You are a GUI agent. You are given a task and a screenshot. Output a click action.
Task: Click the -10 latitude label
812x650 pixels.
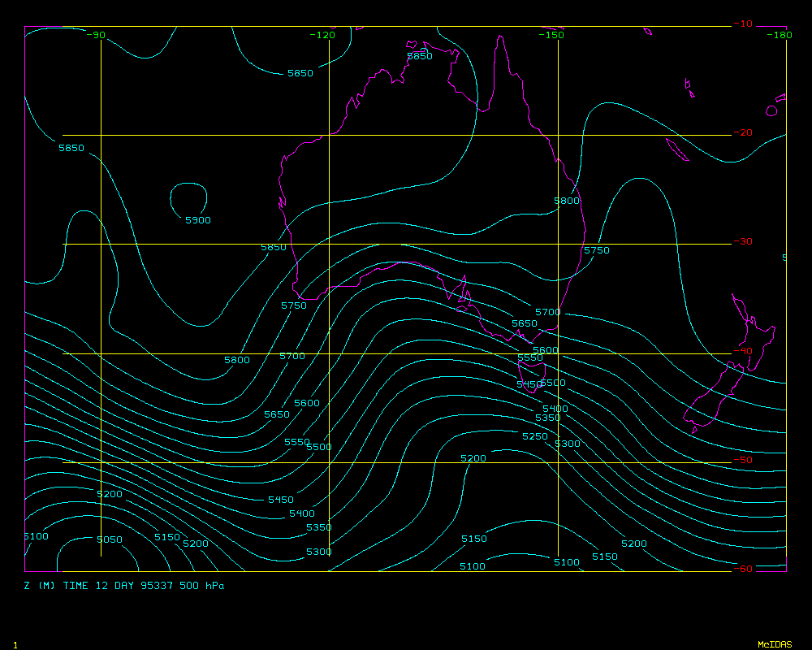point(742,24)
